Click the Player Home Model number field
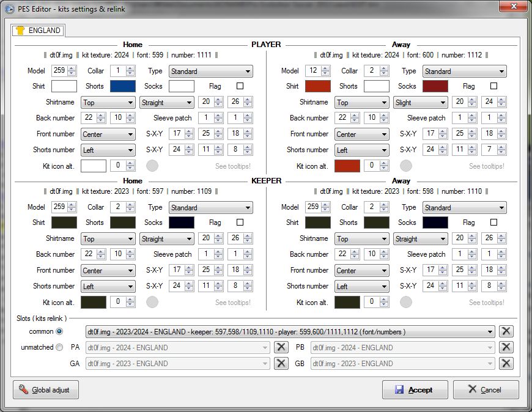This screenshot has height=412, width=532. pyautogui.click(x=59, y=71)
